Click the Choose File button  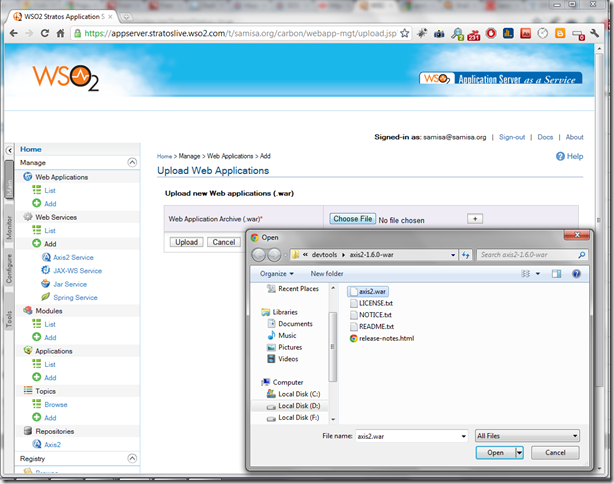[x=352, y=219]
